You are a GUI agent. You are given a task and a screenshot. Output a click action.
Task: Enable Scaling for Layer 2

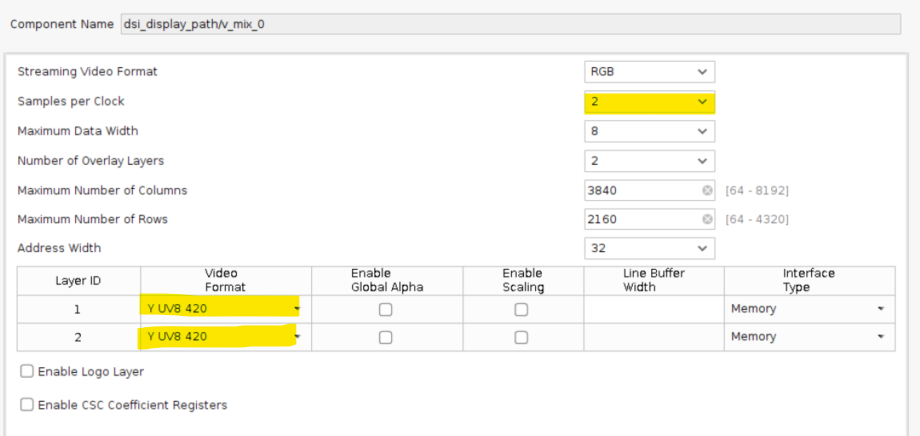pyautogui.click(x=521, y=337)
